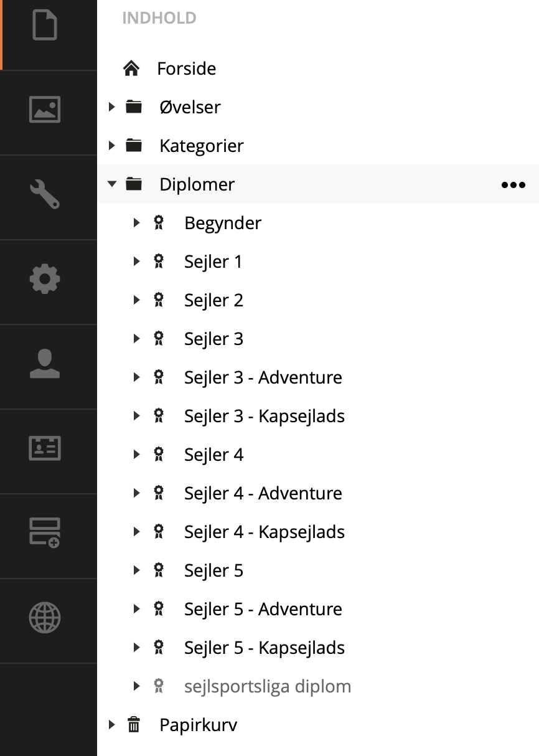Open the Content section document icon
The height and width of the screenshot is (756, 539).
[x=45, y=26]
